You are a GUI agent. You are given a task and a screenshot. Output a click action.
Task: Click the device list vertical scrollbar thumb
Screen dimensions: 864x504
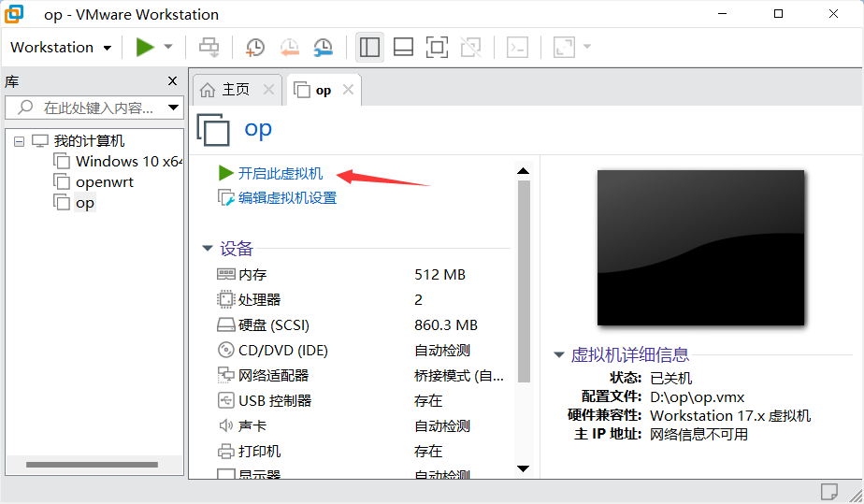click(524, 281)
